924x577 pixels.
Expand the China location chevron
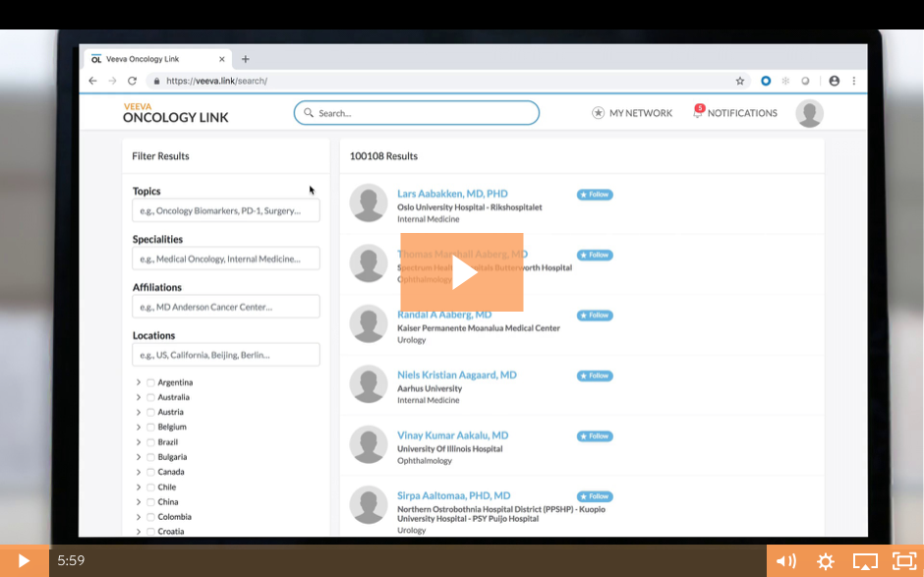139,502
